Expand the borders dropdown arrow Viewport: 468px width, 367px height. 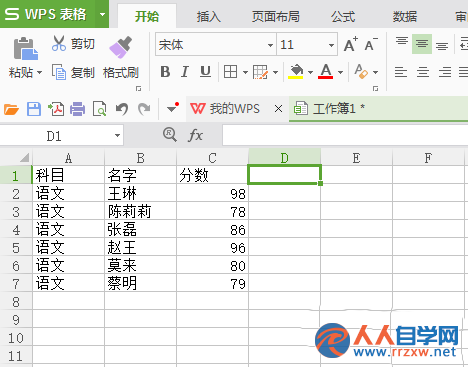click(245, 72)
